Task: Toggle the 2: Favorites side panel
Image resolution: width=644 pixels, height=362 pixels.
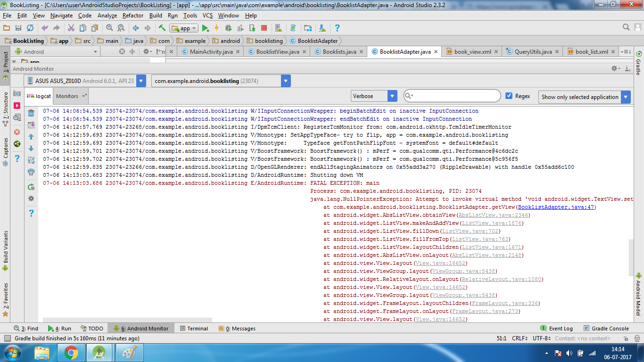Action: 6,299
